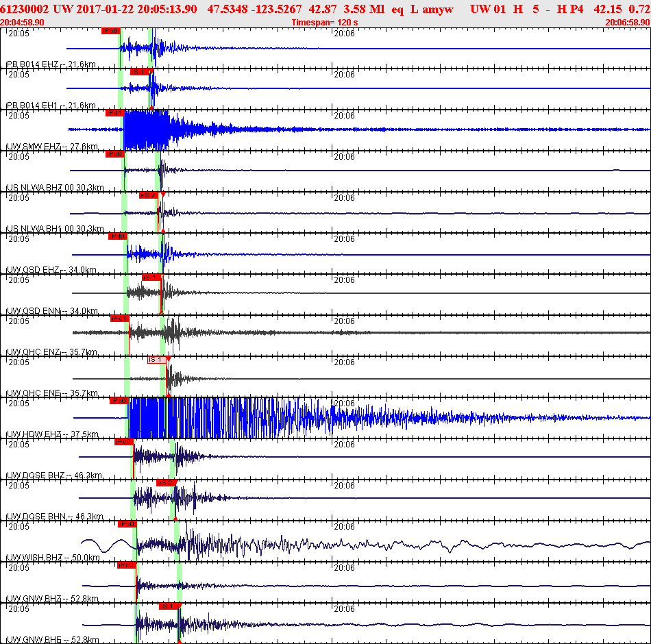Select the pale iS 1 flag on UW OHC ENE
The height and width of the screenshot is (644, 651).
156,360
